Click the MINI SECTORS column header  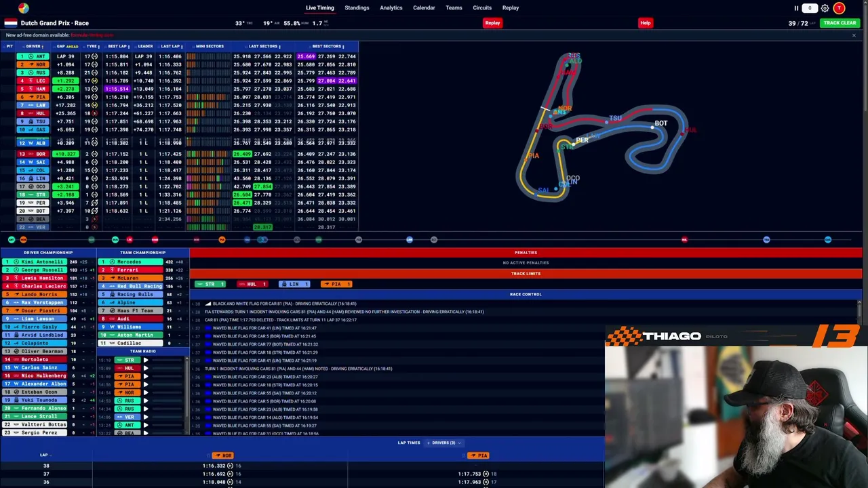[210, 46]
